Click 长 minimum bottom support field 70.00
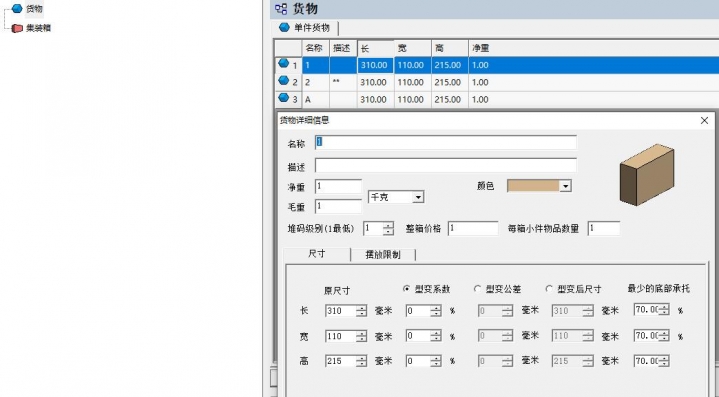Viewport: 719px width, 397px height. tap(652, 310)
